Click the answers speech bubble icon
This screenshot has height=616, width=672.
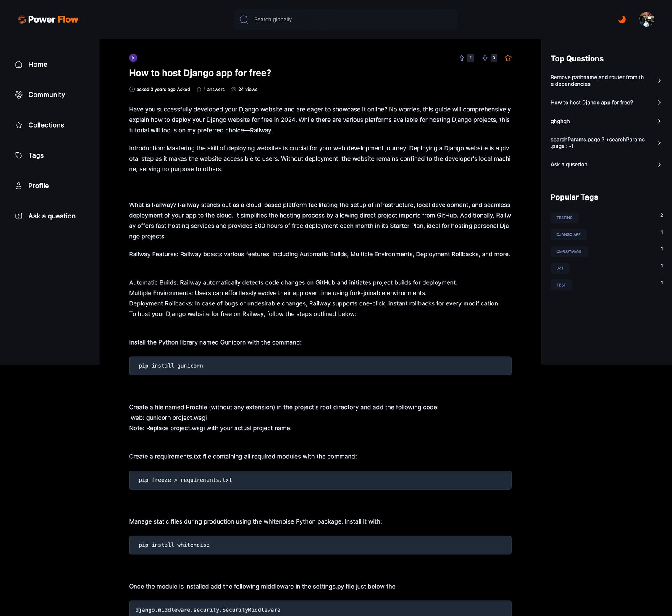(x=199, y=90)
